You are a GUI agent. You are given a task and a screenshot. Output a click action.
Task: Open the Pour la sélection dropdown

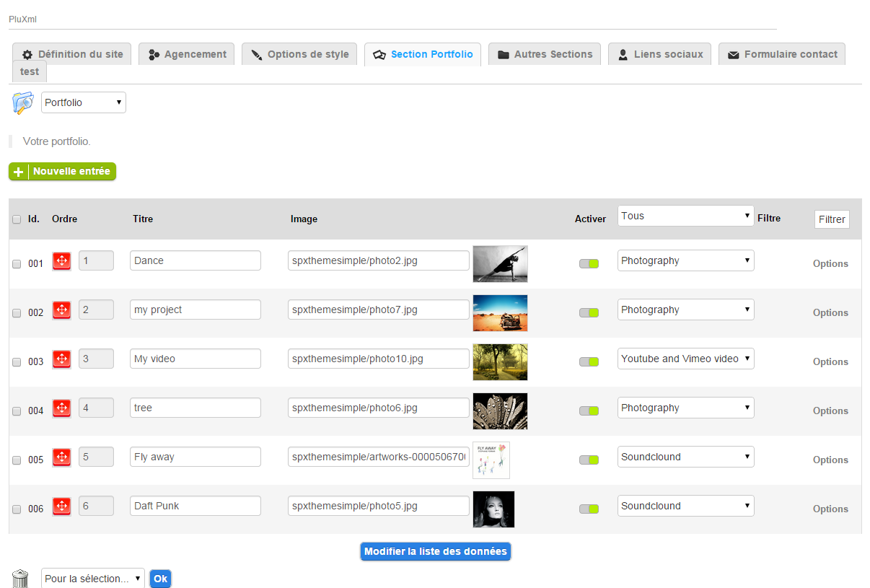click(92, 579)
